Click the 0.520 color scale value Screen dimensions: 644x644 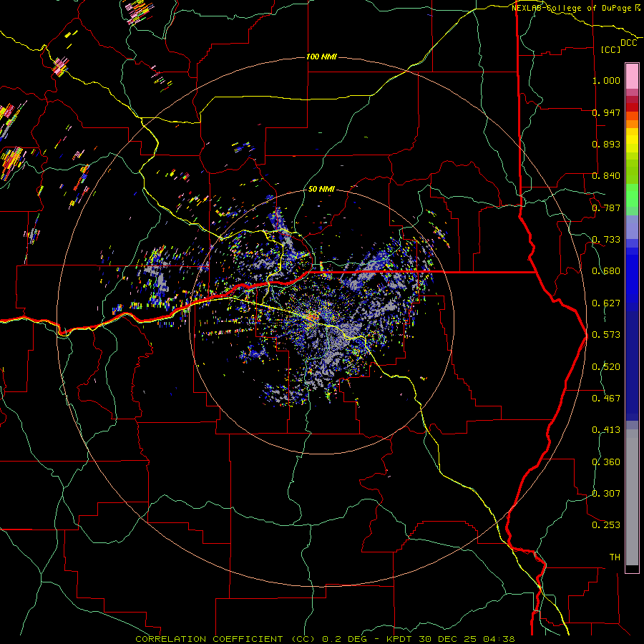coord(606,367)
